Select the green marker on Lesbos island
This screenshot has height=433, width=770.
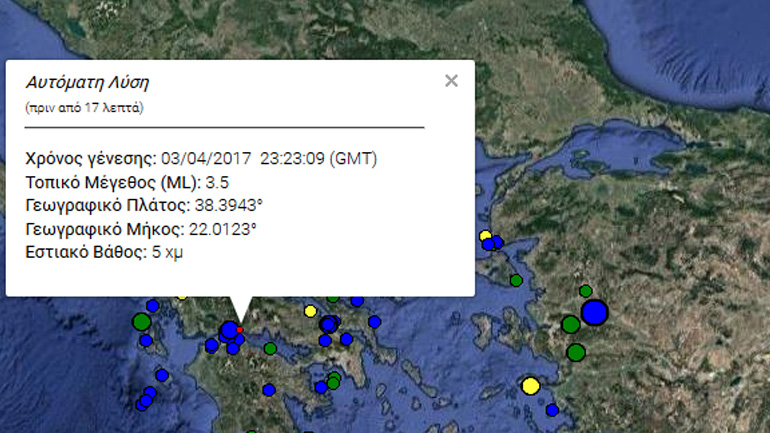click(x=516, y=280)
